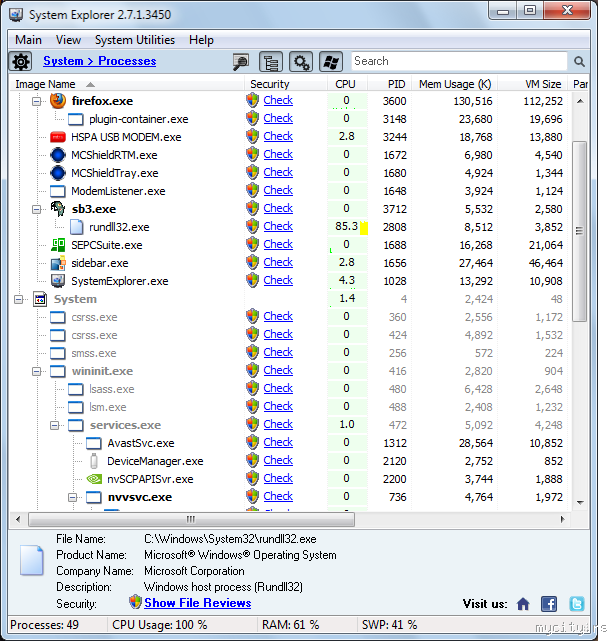Collapse the System tree node
This screenshot has width=614, height=641.
tap(18, 299)
